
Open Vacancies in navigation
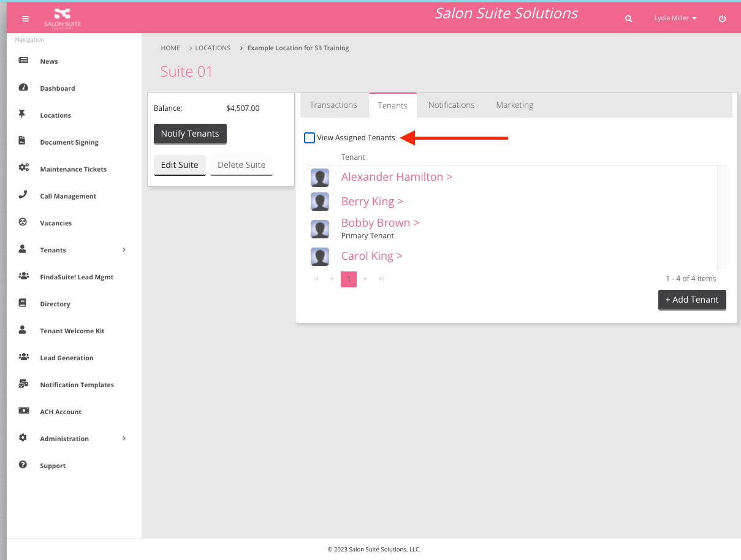click(x=56, y=223)
